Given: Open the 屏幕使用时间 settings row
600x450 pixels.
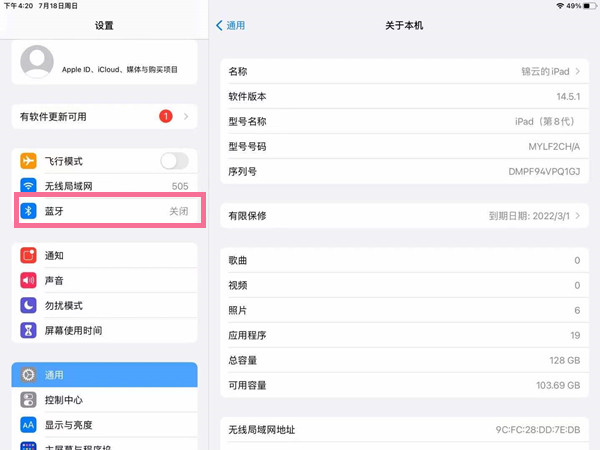Looking at the screenshot, I should coord(104,330).
